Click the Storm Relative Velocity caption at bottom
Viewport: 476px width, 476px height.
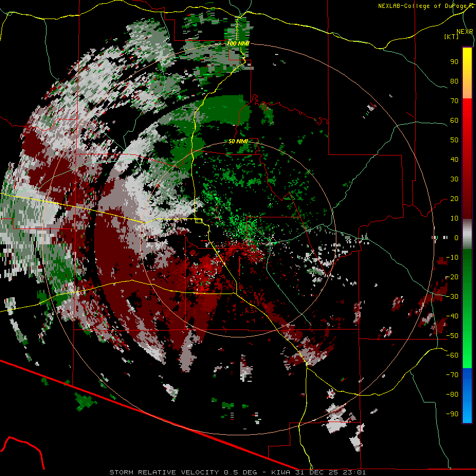[x=237, y=472]
